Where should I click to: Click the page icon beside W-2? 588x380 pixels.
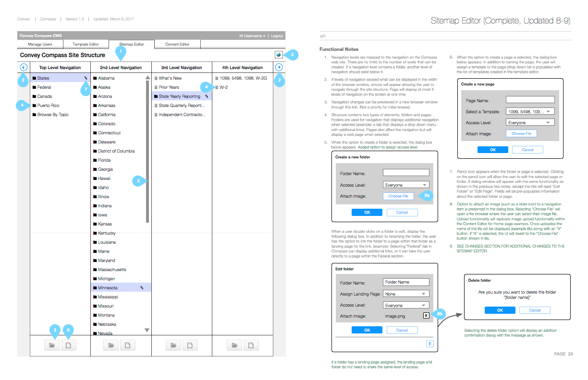click(217, 87)
